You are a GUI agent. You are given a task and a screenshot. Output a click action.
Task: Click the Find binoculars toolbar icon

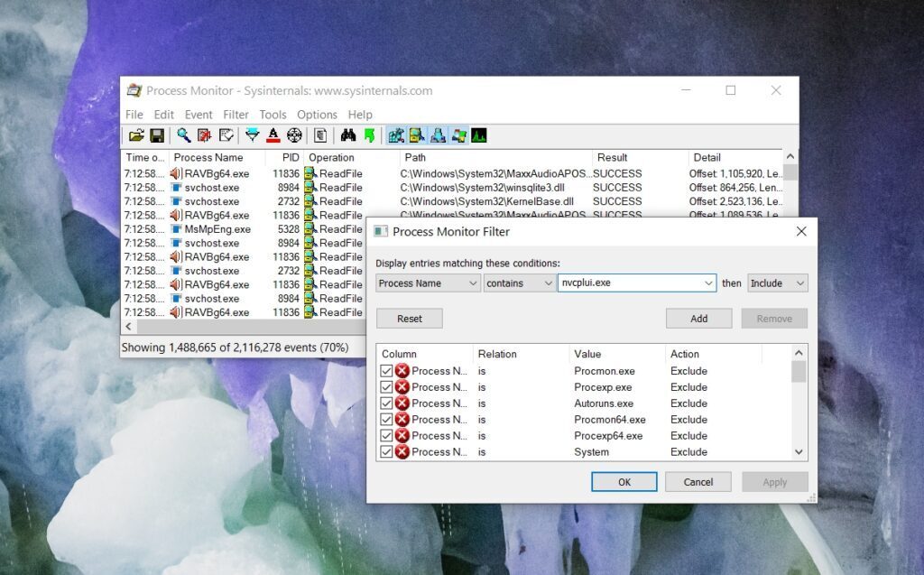(x=347, y=135)
